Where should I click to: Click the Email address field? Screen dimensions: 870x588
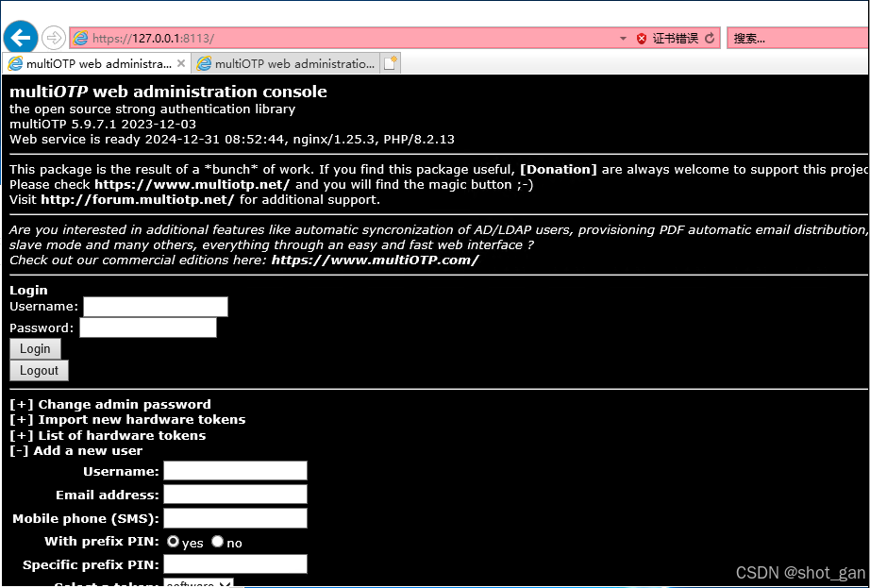coord(235,495)
